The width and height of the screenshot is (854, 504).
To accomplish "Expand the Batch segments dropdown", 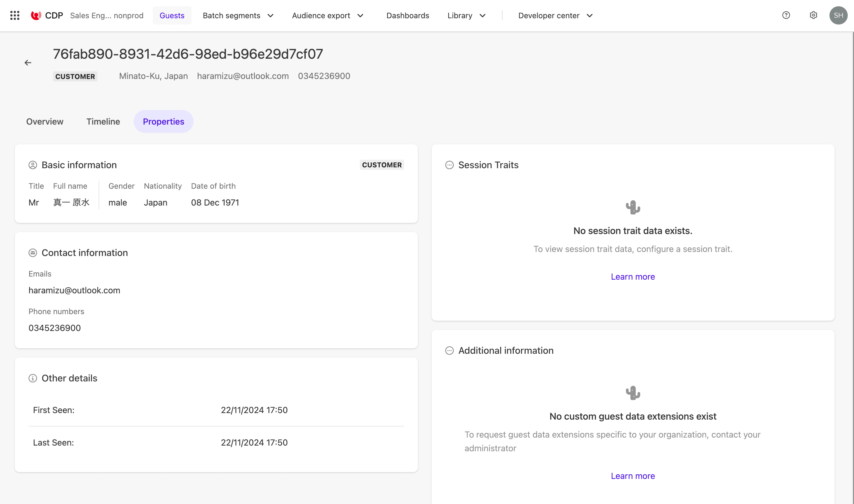I will click(x=238, y=16).
